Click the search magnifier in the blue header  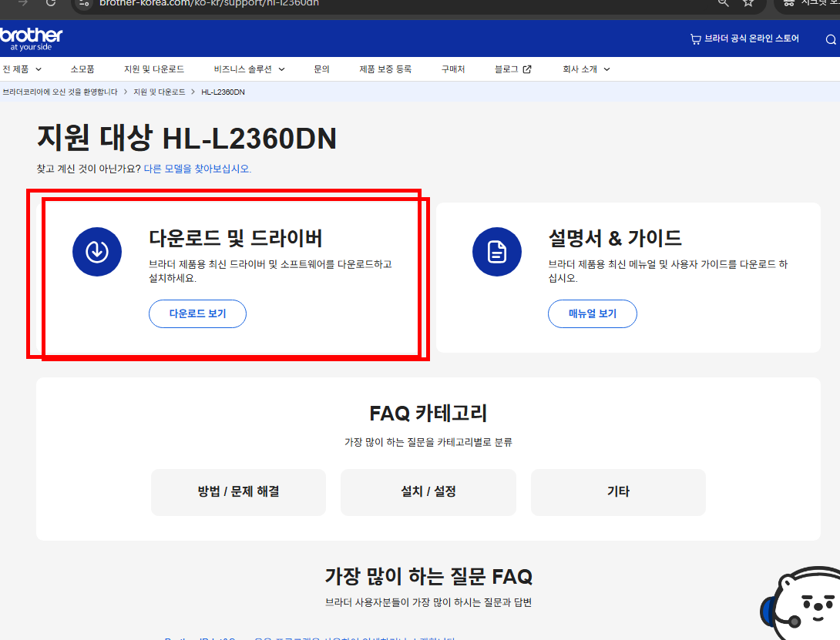pos(830,39)
